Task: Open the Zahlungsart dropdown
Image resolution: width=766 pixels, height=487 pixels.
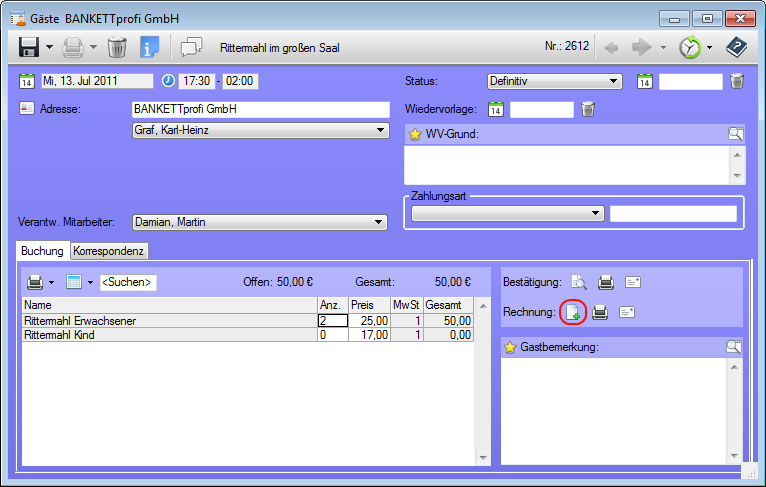Action: pyautogui.click(x=508, y=213)
